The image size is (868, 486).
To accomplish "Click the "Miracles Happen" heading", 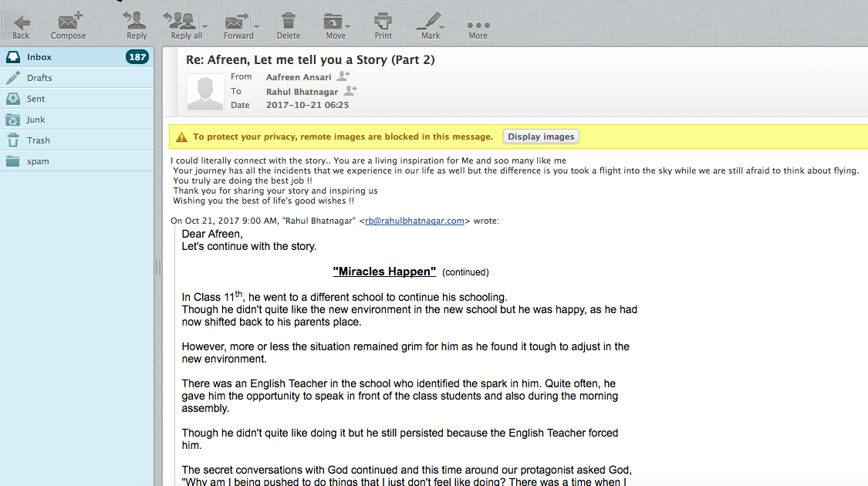I will pyautogui.click(x=384, y=272).
